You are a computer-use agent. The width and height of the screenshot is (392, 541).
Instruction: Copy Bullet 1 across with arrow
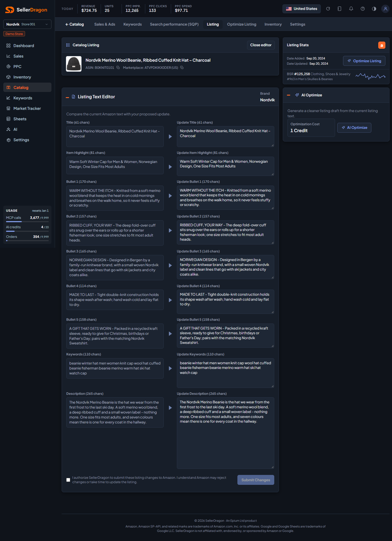click(170, 196)
